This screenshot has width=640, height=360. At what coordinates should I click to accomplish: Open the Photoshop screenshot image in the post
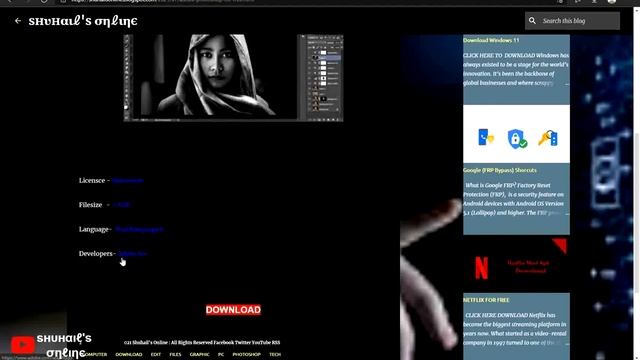(x=233, y=78)
